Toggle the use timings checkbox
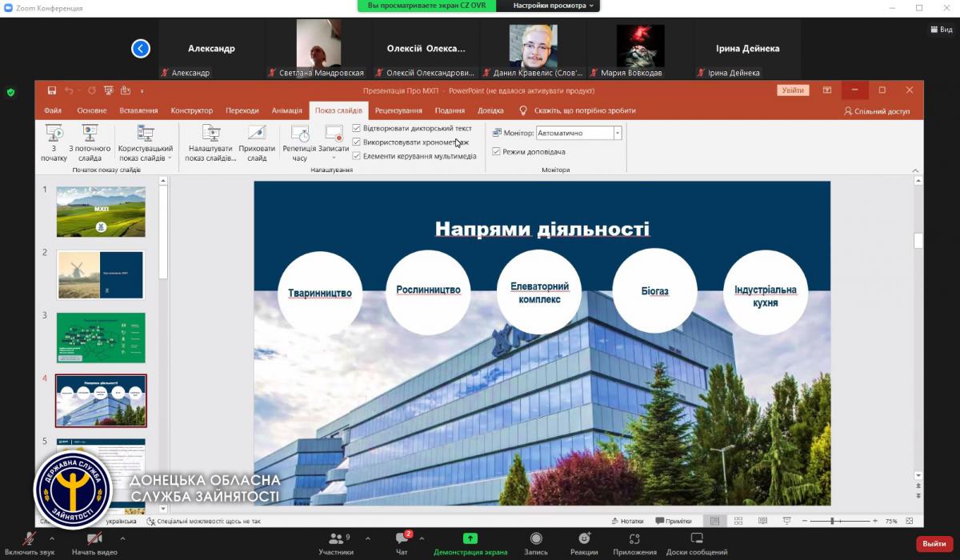960x560 pixels. 357,142
